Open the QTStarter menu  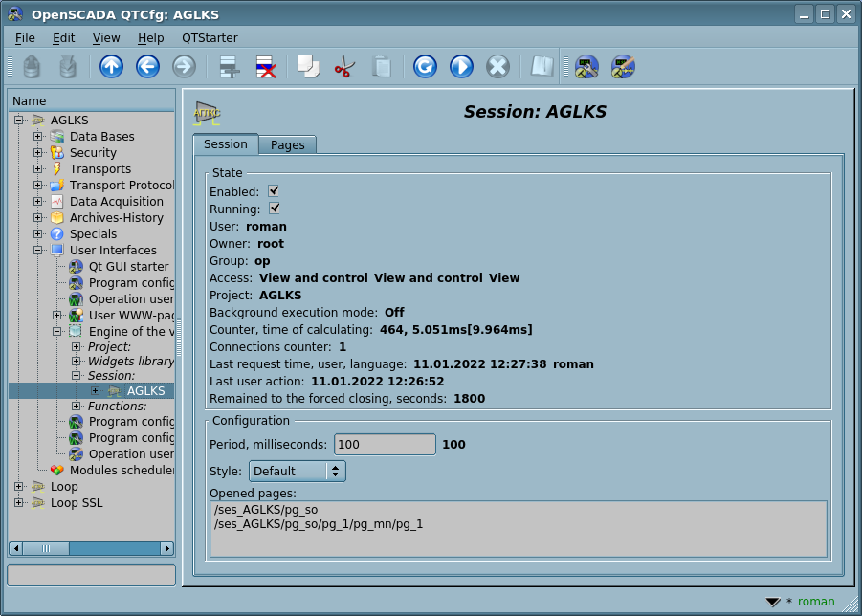pyautogui.click(x=210, y=38)
